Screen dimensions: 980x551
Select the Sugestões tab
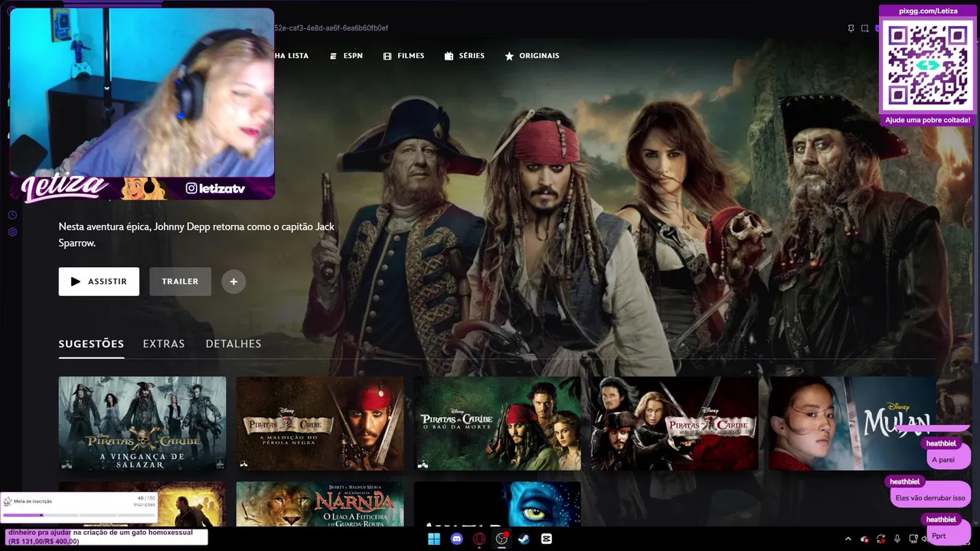(x=91, y=344)
